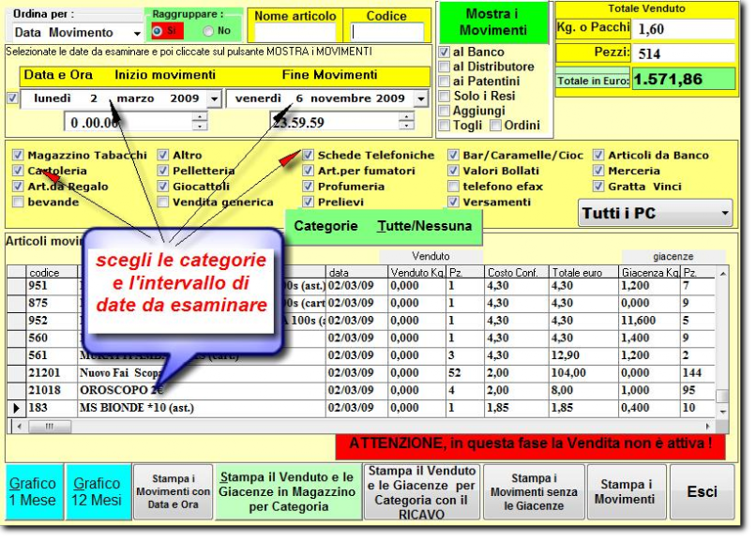
Task: Click Stampa i Movimenti senza le Giacenze
Action: (x=534, y=491)
